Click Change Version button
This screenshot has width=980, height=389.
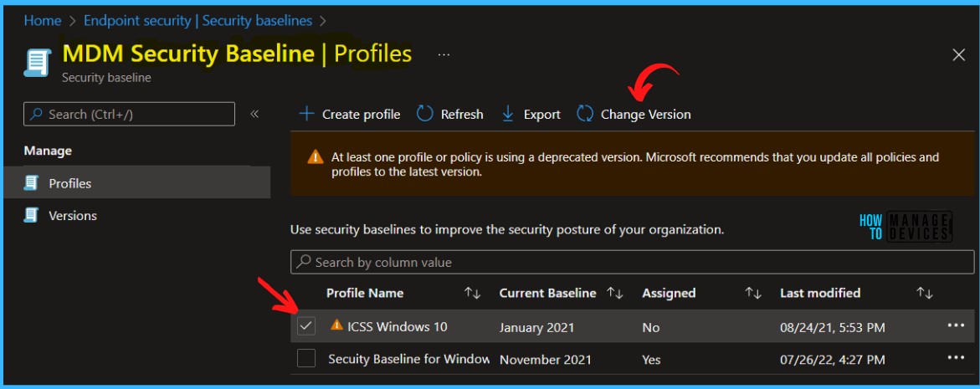(x=634, y=115)
